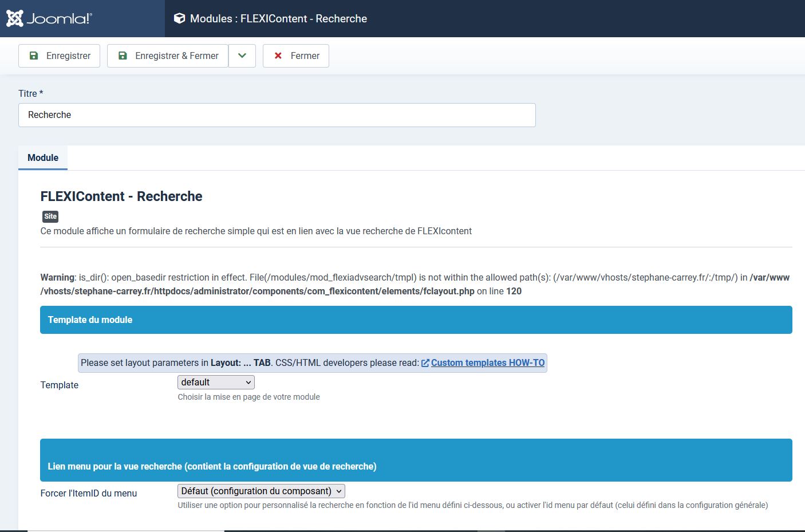The width and height of the screenshot is (805, 532).
Task: Click the Template field label
Action: pos(60,385)
